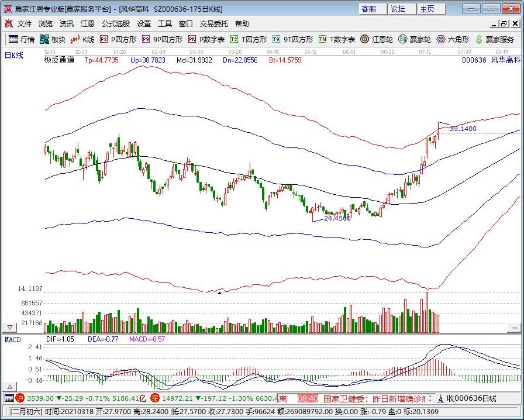This screenshot has width=524, height=420.
Task: Click the MACD indicator label
Action: coord(13,339)
